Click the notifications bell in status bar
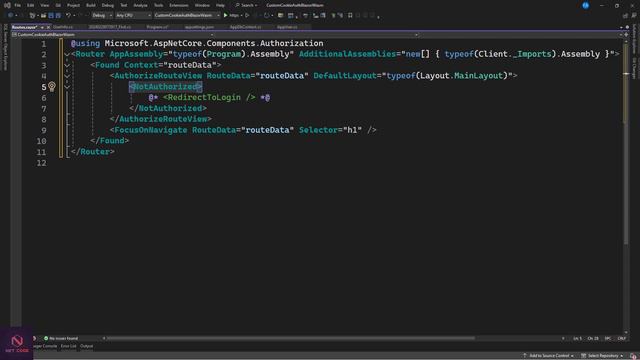Image resolution: width=640 pixels, height=360 pixels. [x=633, y=356]
